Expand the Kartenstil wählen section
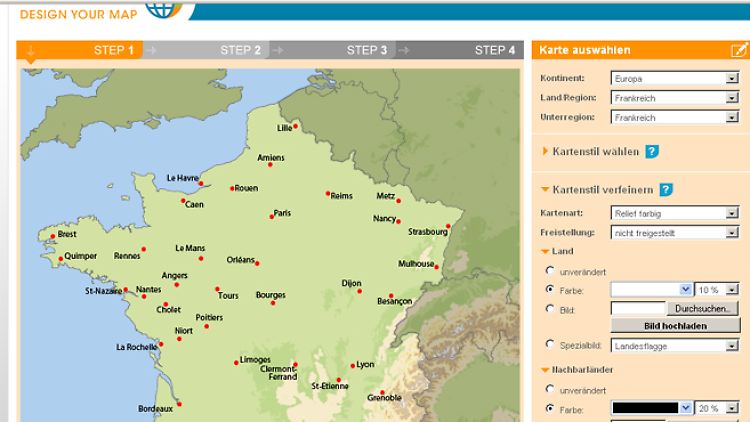 click(x=595, y=152)
